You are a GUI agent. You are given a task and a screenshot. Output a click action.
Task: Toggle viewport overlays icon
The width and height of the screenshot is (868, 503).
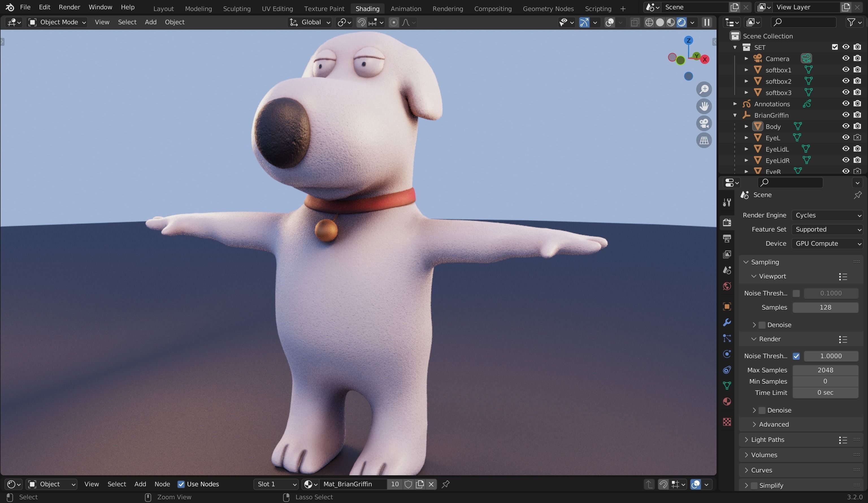point(610,22)
